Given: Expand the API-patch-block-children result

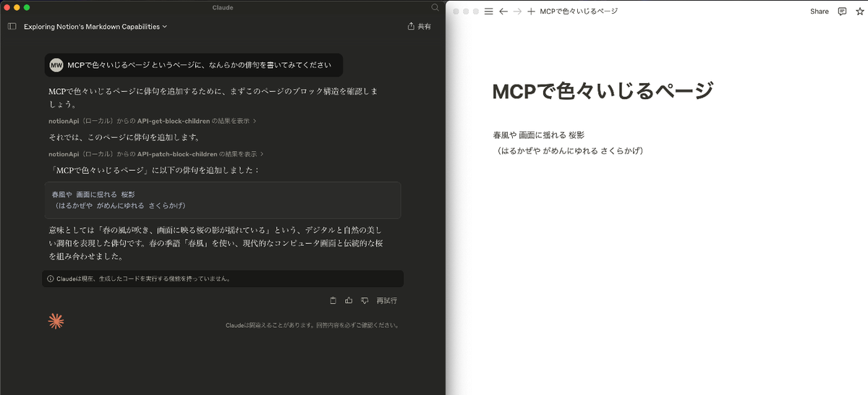Looking at the screenshot, I should click(156, 154).
